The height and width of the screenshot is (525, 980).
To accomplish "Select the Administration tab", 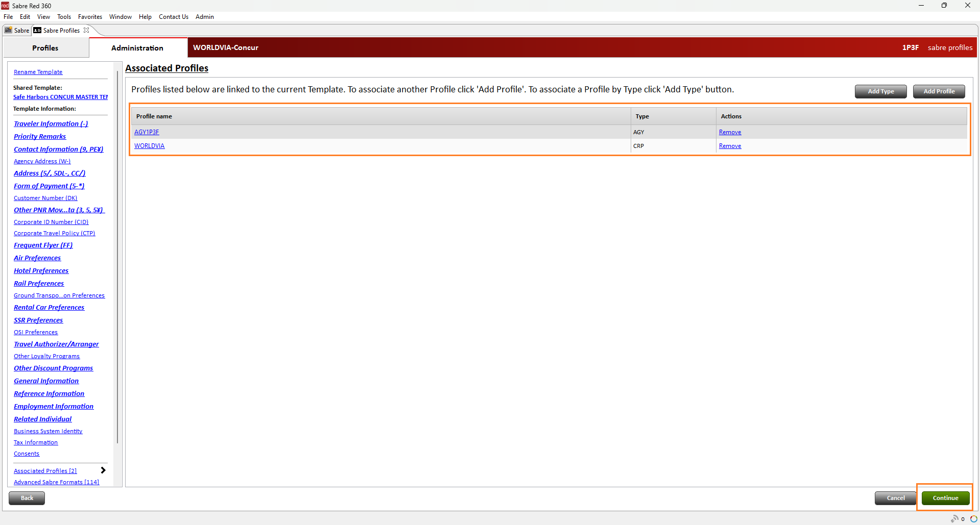I will (137, 48).
